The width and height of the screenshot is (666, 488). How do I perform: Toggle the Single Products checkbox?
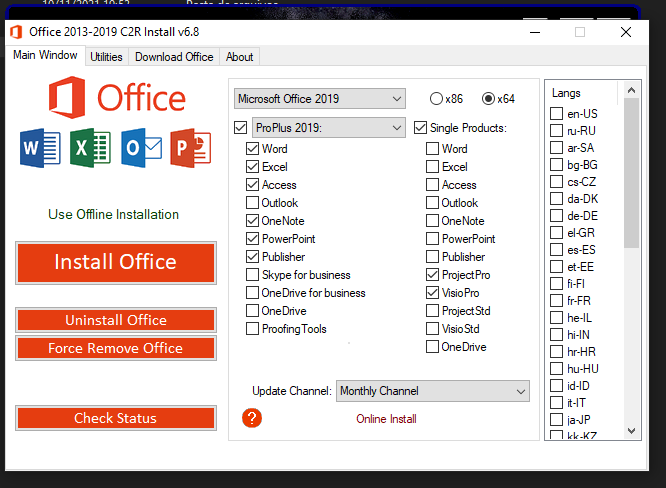(420, 127)
